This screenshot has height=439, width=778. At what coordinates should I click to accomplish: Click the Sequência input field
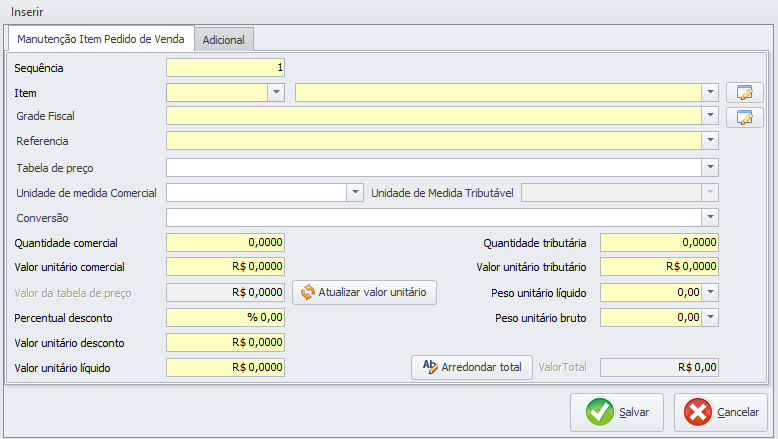[x=226, y=68]
